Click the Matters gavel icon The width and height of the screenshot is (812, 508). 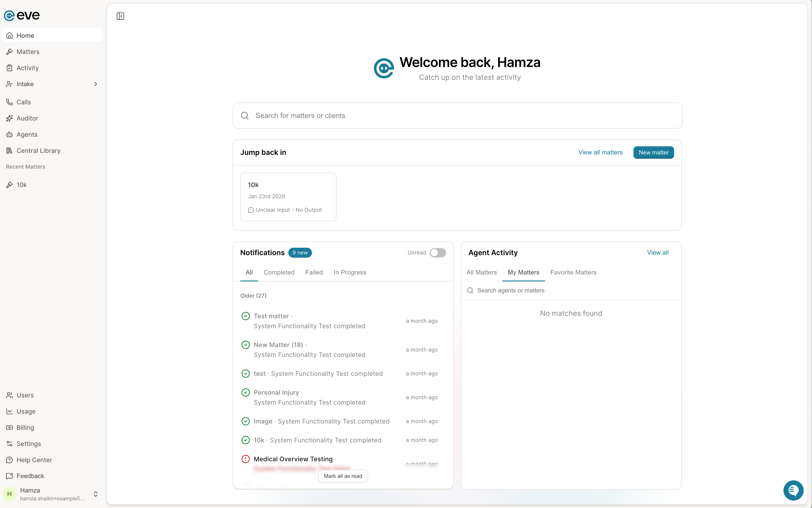coord(9,52)
